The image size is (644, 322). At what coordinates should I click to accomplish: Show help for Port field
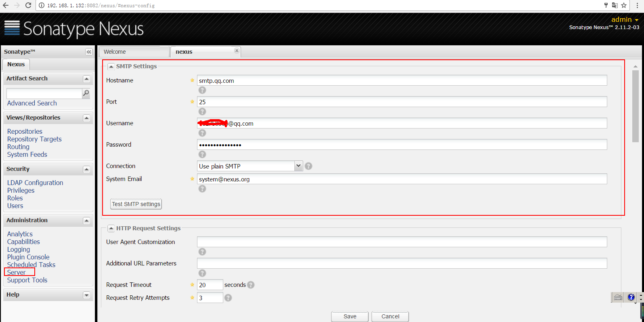coord(202,112)
